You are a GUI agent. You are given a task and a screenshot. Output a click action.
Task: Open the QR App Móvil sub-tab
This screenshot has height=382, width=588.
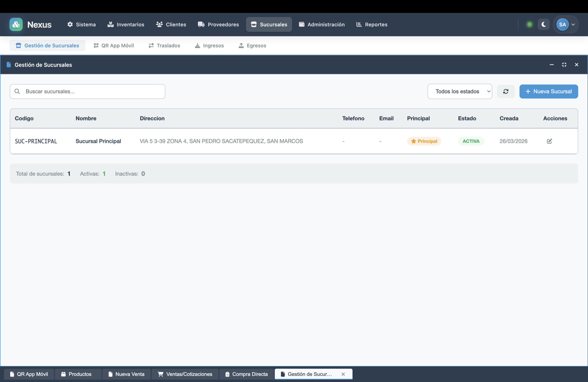click(114, 45)
